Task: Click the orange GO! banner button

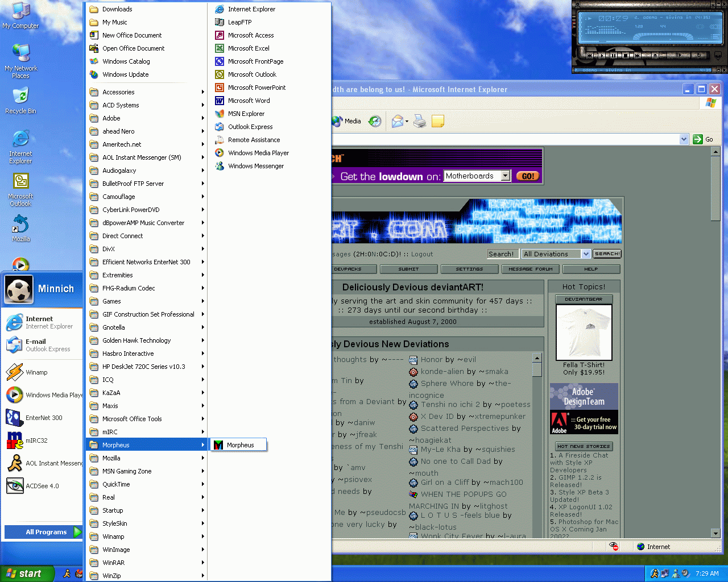Action: tap(528, 176)
